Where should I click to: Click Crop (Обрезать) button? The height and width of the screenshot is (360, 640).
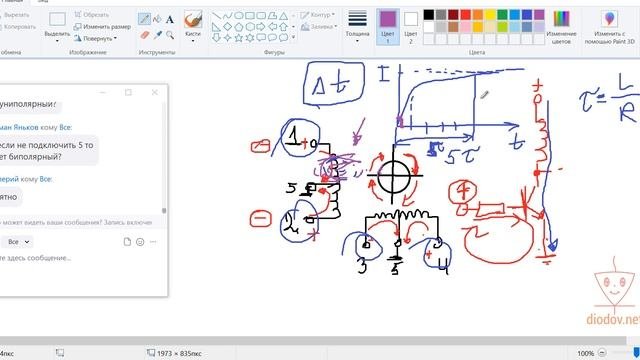pyautogui.click(x=92, y=15)
